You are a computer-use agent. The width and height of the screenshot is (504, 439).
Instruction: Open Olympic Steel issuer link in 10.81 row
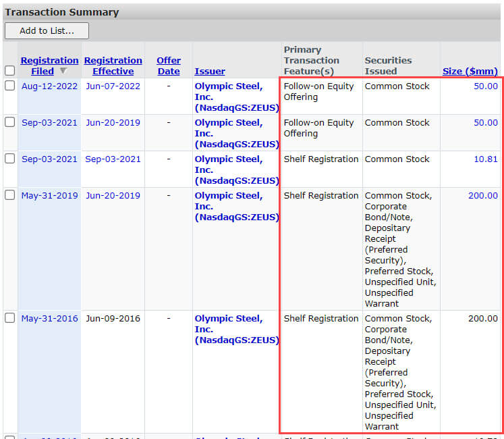(237, 170)
